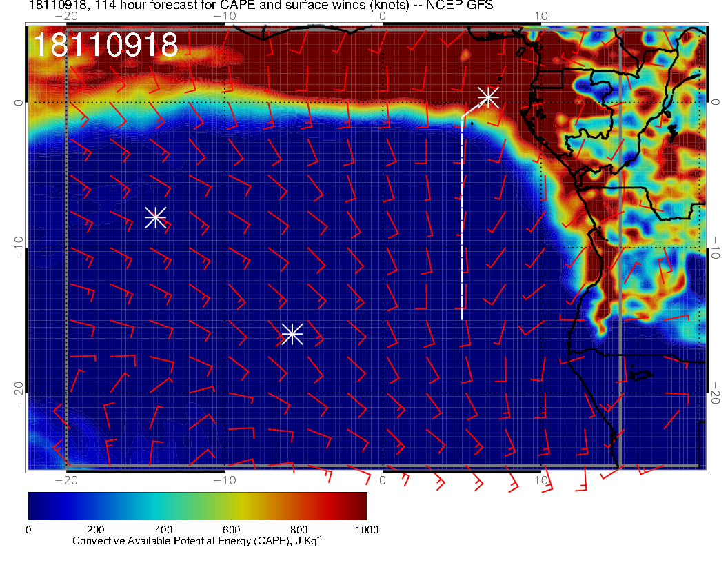This screenshot has height=563, width=728.
Task: Click the white dashed vertical track line
Action: coord(462,218)
